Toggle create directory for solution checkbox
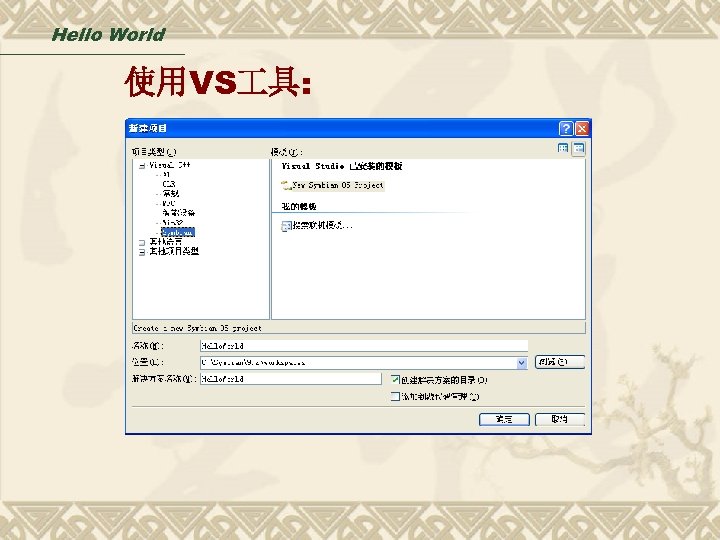 [x=395, y=379]
